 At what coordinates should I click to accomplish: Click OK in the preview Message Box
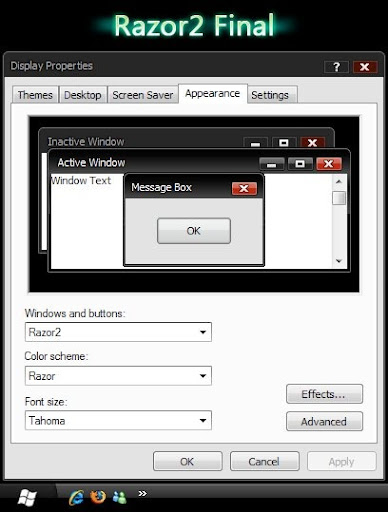[x=194, y=231]
